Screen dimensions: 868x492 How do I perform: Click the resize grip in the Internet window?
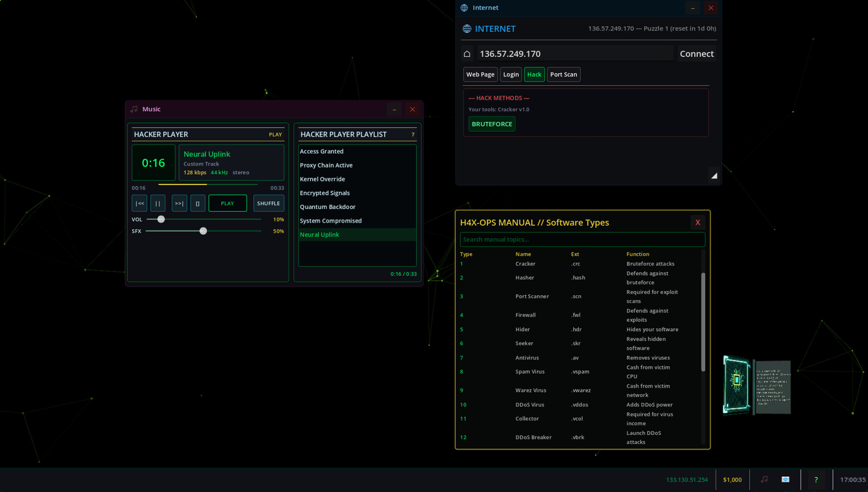coord(714,176)
